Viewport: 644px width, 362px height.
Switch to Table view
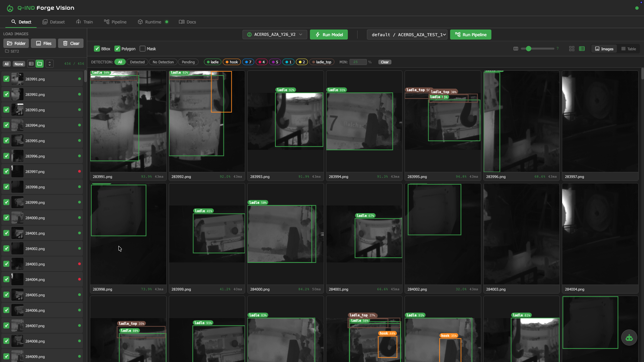629,49
